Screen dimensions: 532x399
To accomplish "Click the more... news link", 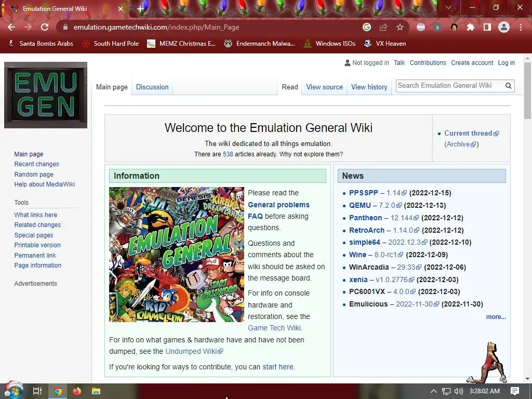I will pos(496,317).
